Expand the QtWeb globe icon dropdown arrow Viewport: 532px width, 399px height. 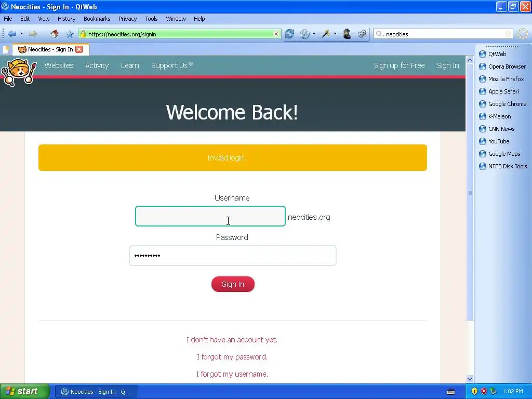[314, 34]
